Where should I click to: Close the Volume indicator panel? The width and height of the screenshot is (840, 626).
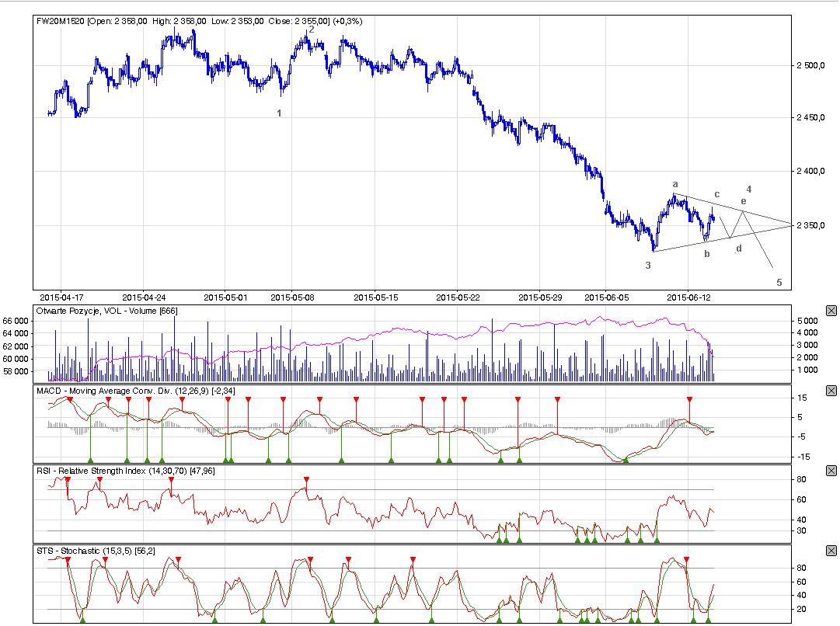pos(831,311)
